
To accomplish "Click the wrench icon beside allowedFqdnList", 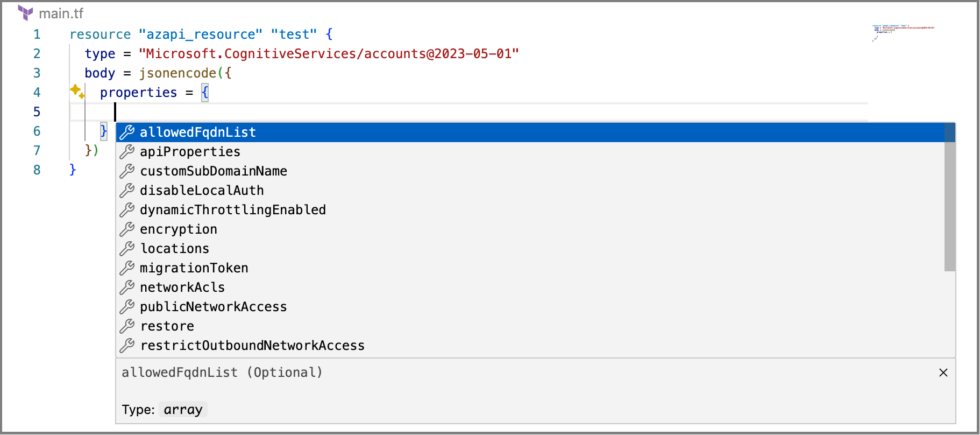I will 127,132.
